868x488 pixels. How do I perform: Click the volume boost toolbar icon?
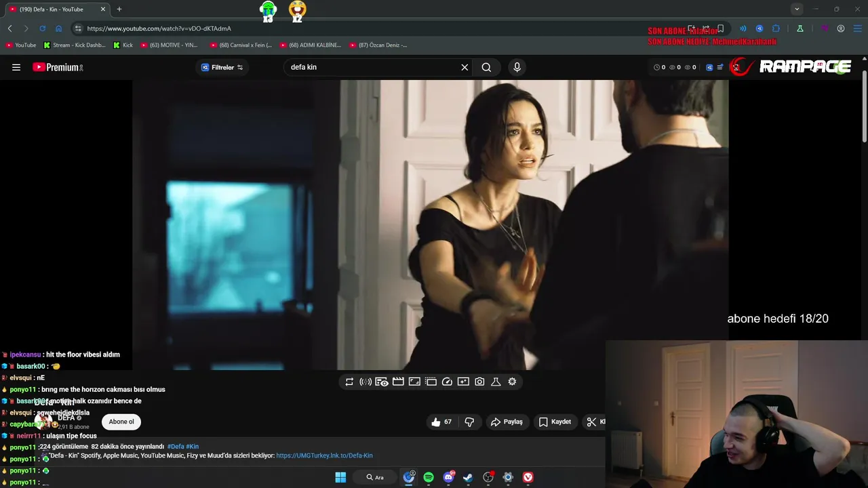pyautogui.click(x=366, y=382)
